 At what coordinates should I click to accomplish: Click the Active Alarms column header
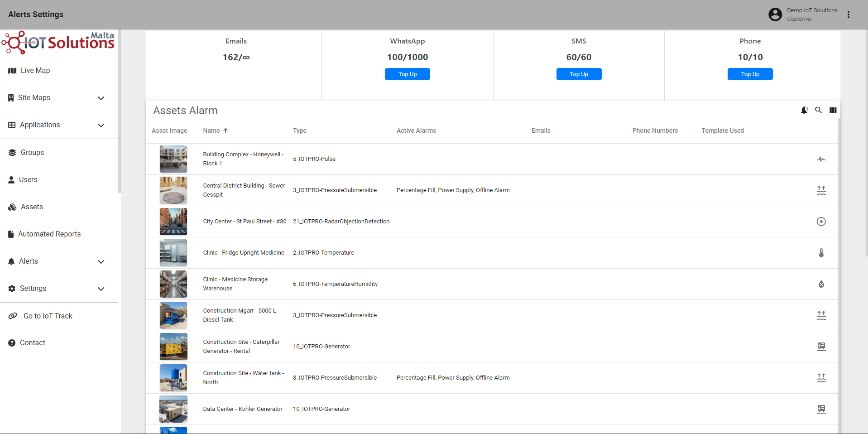(x=416, y=130)
